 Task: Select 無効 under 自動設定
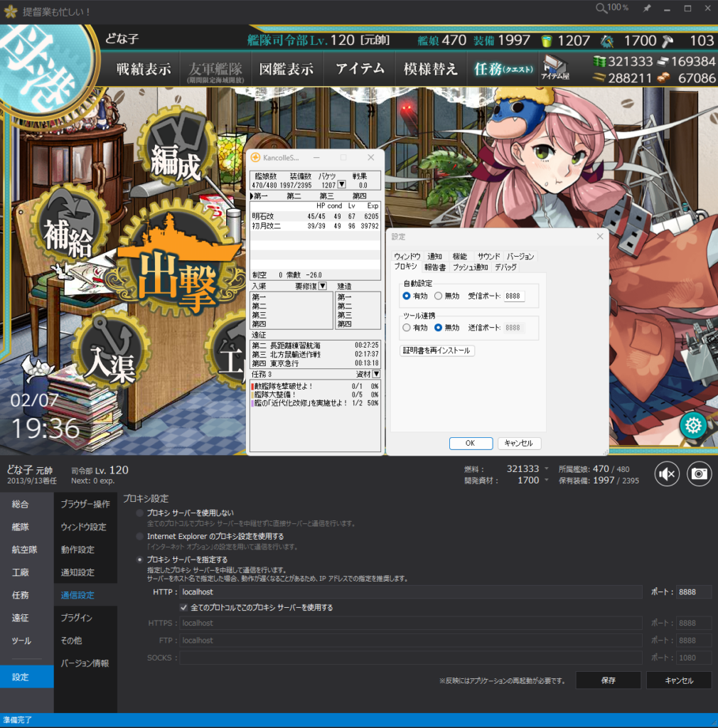(x=439, y=296)
